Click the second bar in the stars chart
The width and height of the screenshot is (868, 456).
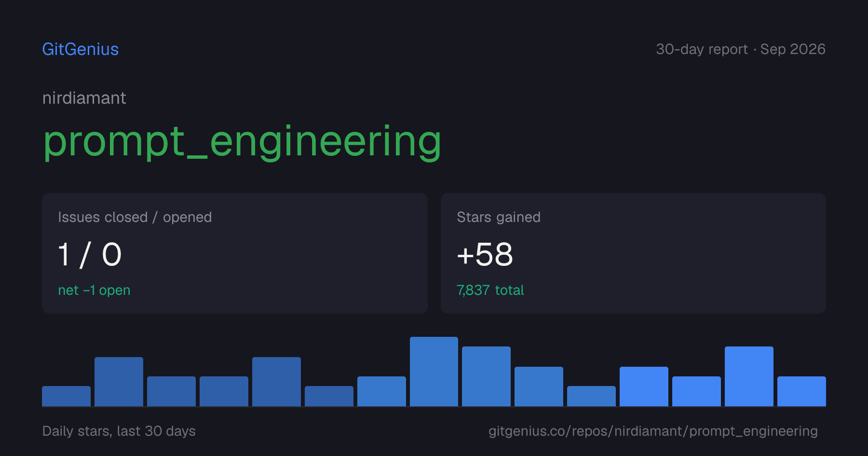(x=119, y=382)
